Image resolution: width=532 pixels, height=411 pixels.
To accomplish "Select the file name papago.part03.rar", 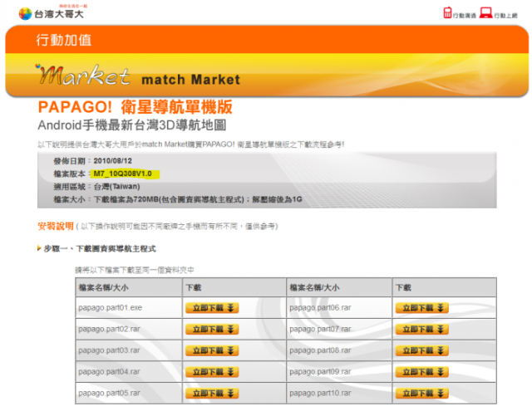I will 109,350.
